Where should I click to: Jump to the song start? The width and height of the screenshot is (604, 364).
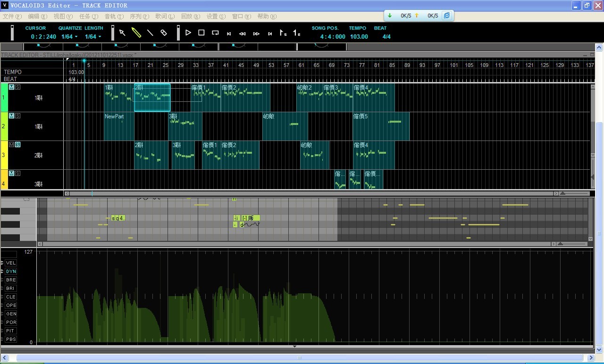pyautogui.click(x=229, y=33)
